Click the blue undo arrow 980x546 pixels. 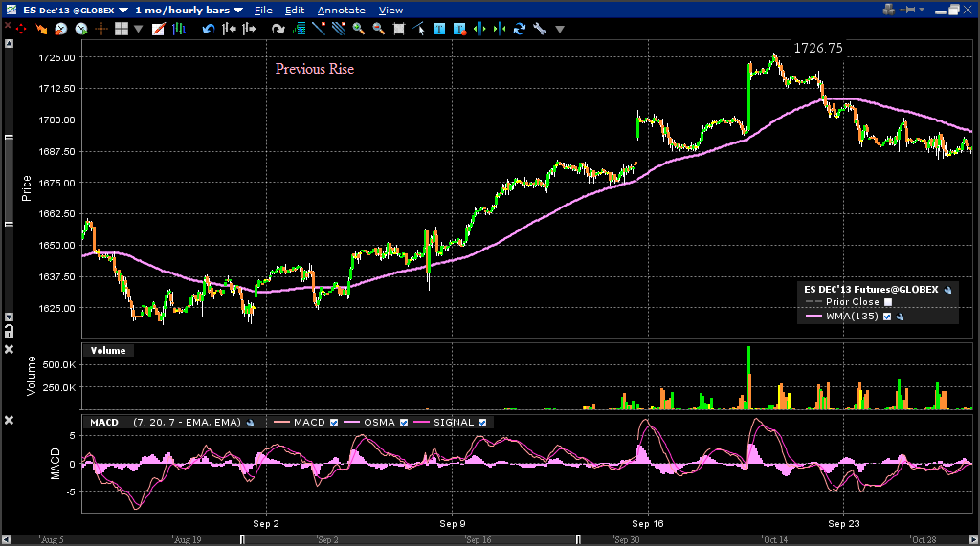click(208, 29)
